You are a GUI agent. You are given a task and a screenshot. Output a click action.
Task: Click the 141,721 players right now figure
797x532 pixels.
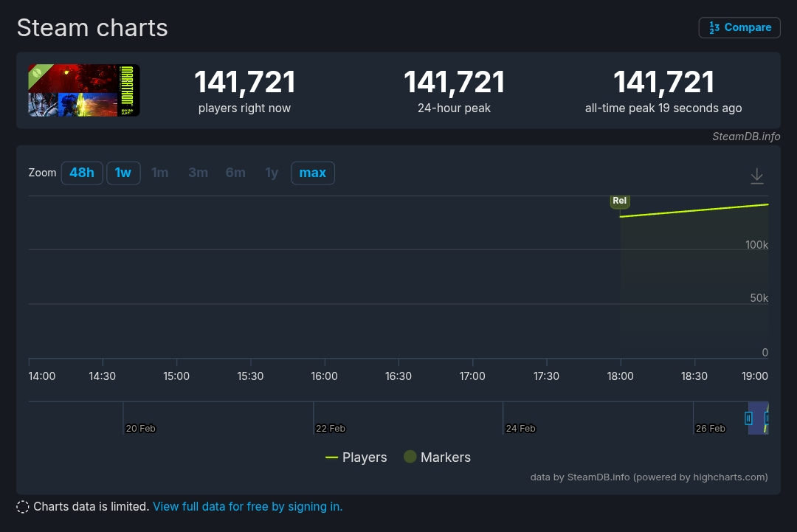coord(244,82)
